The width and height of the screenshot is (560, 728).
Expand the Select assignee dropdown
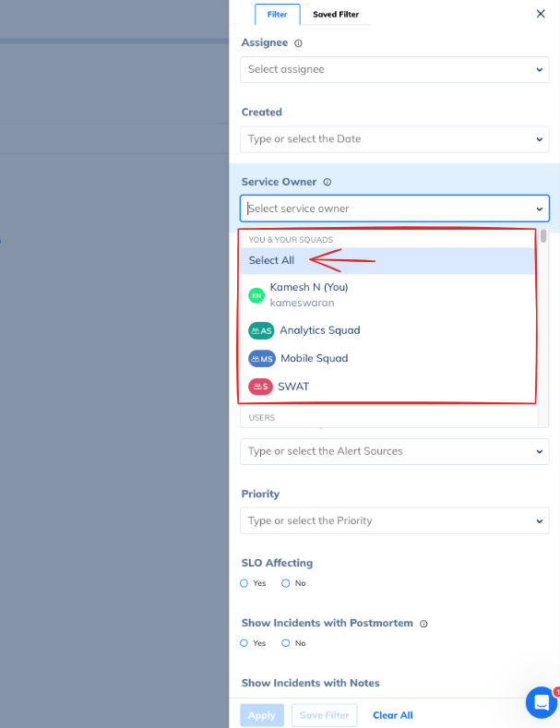tap(394, 69)
